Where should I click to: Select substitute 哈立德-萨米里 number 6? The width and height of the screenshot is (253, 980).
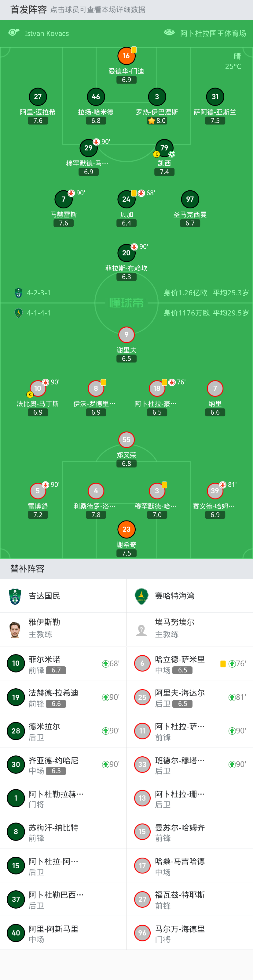[190, 664]
